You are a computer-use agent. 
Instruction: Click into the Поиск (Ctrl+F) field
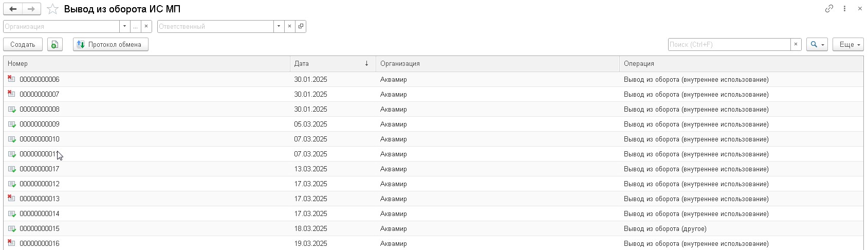pos(729,45)
